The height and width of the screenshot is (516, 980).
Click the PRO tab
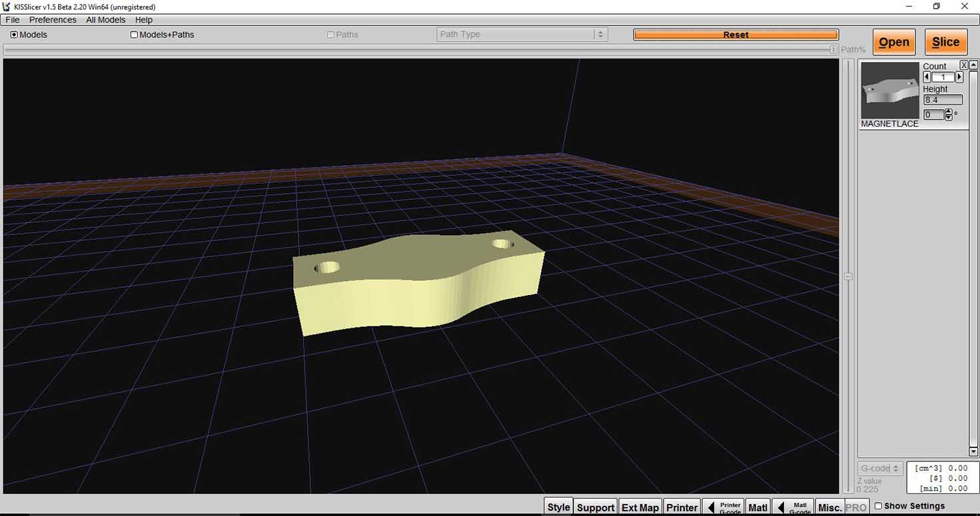(x=856, y=507)
